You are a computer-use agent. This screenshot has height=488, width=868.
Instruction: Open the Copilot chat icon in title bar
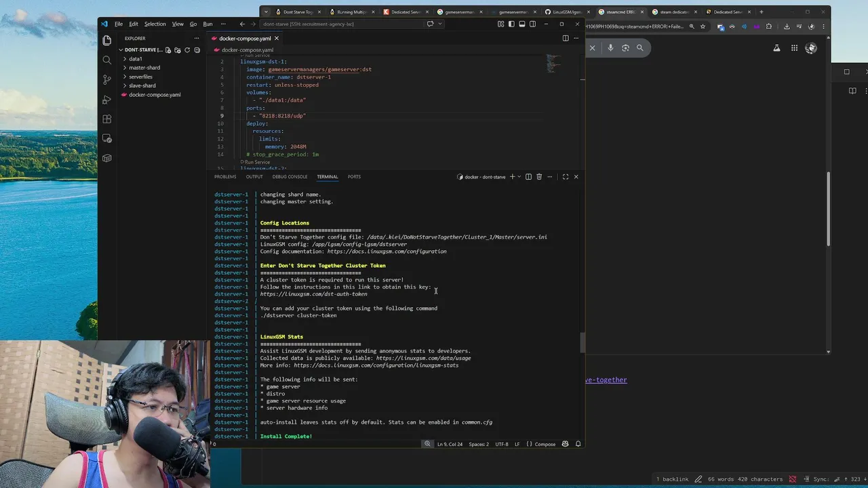[430, 24]
